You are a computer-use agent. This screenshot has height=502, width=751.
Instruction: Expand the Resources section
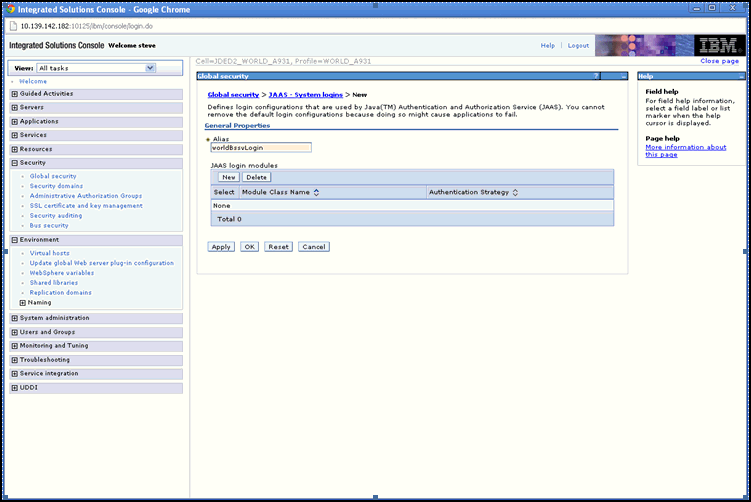[x=14, y=149]
